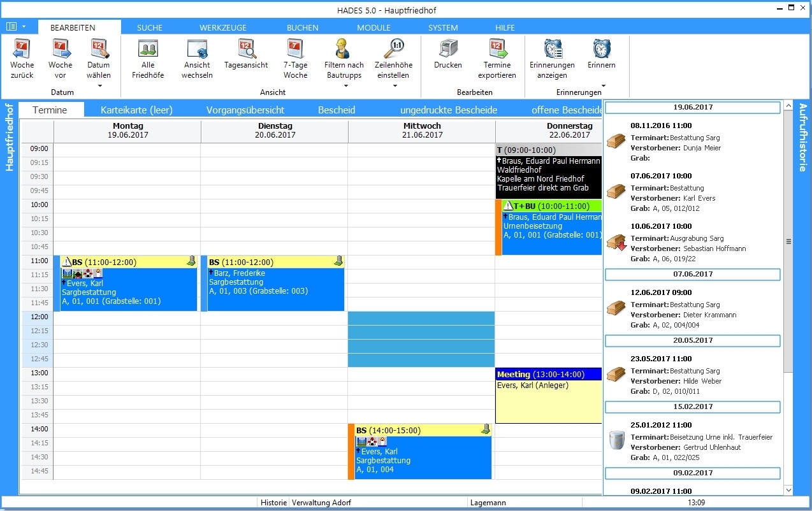Image resolution: width=812 pixels, height=511 pixels.
Task: Click coffin icon for Karl Evers history entry
Action: pyautogui.click(x=616, y=192)
